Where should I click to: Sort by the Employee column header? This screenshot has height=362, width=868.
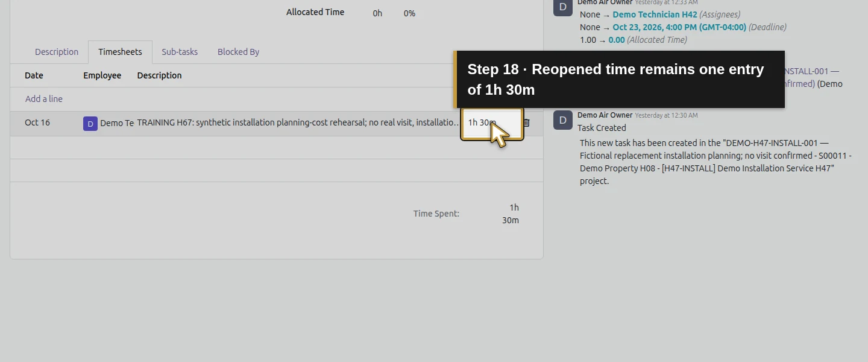(x=102, y=75)
